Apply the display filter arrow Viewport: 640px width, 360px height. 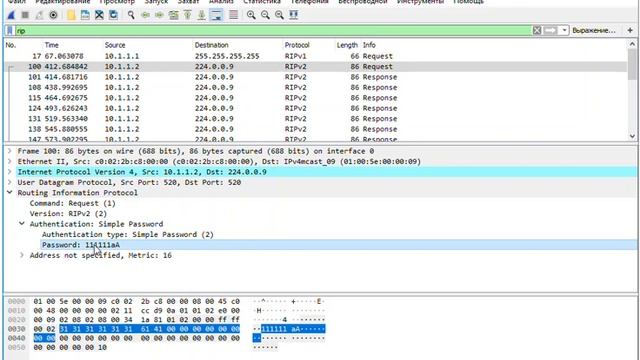pos(550,31)
